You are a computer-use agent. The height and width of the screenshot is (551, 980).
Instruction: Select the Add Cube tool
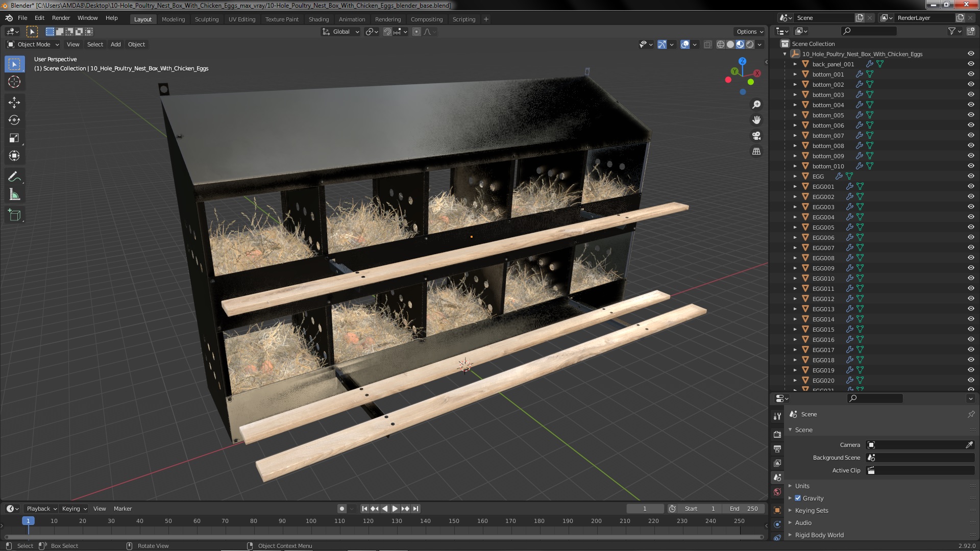[14, 215]
